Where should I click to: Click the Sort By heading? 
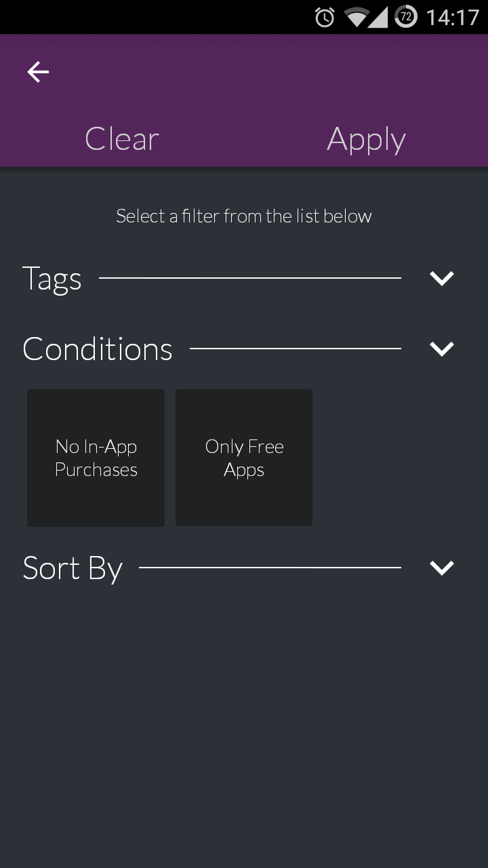(73, 568)
